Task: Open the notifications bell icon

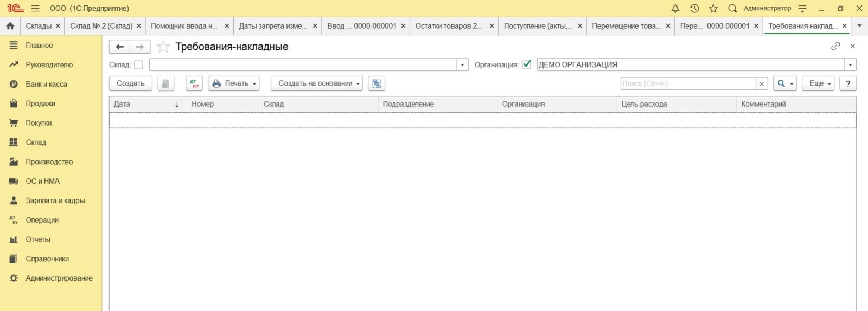Action: pyautogui.click(x=675, y=8)
